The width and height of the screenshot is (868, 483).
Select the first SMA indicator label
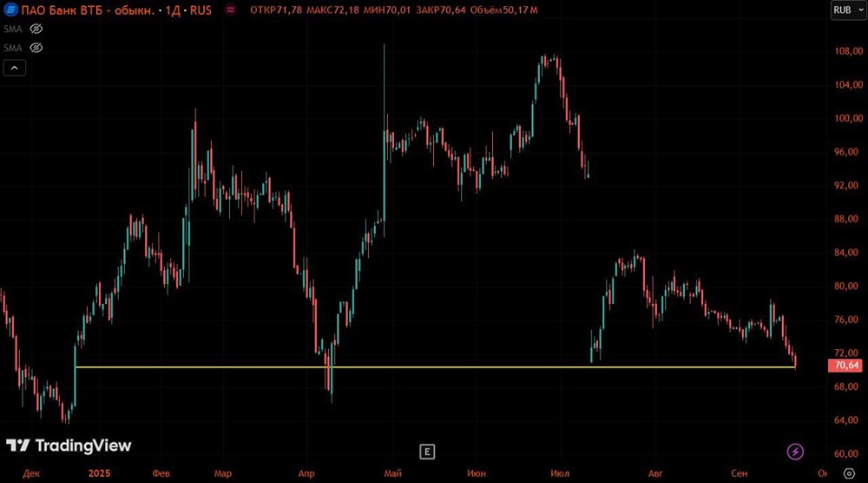(13, 29)
